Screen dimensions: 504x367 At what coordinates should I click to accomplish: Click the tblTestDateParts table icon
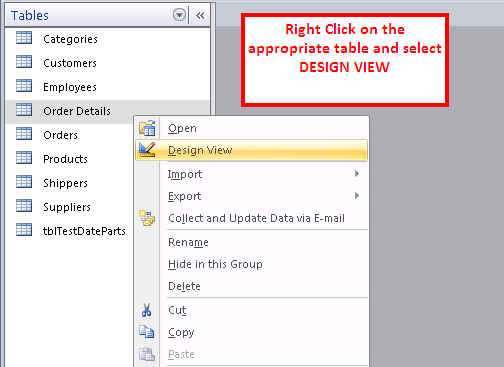(24, 230)
